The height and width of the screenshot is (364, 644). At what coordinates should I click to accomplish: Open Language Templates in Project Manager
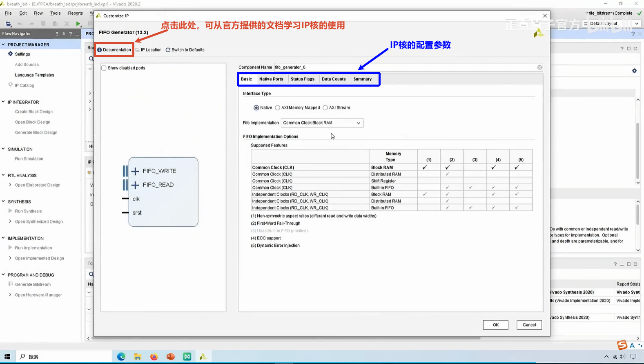tap(35, 75)
